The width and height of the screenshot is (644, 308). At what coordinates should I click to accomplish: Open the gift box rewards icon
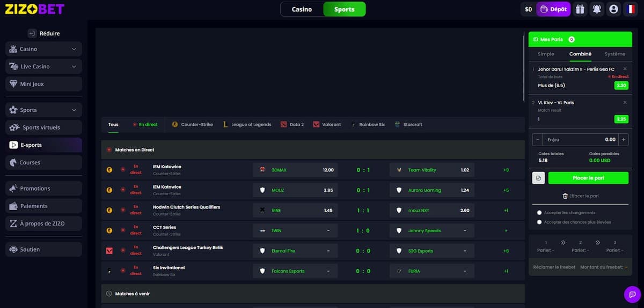580,9
